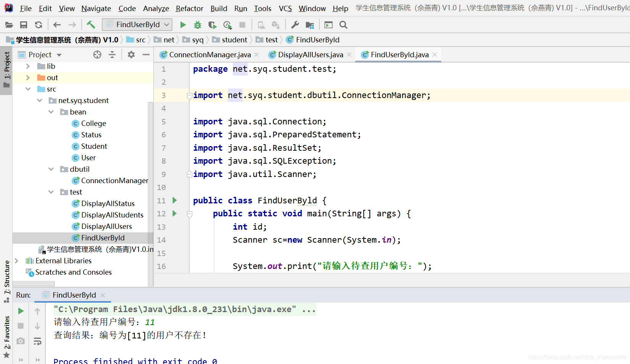Collapse the bean package
Viewport: 630px width, 364px height.
pos(51,112)
